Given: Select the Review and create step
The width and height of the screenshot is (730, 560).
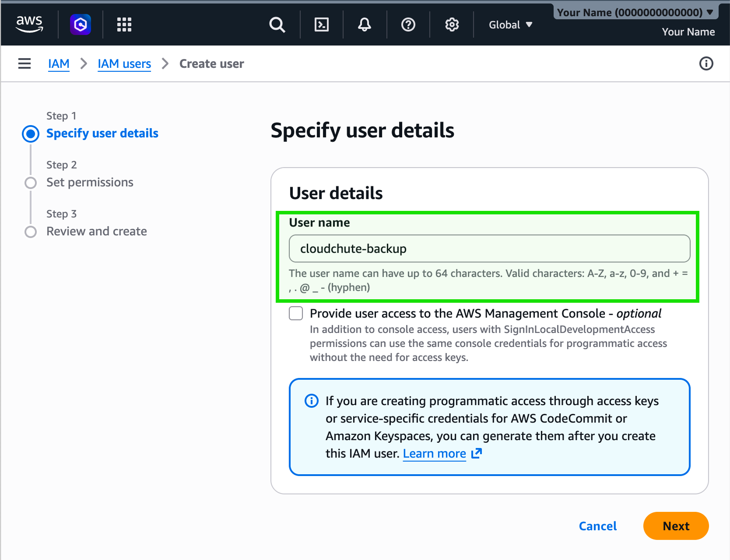Looking at the screenshot, I should [97, 231].
